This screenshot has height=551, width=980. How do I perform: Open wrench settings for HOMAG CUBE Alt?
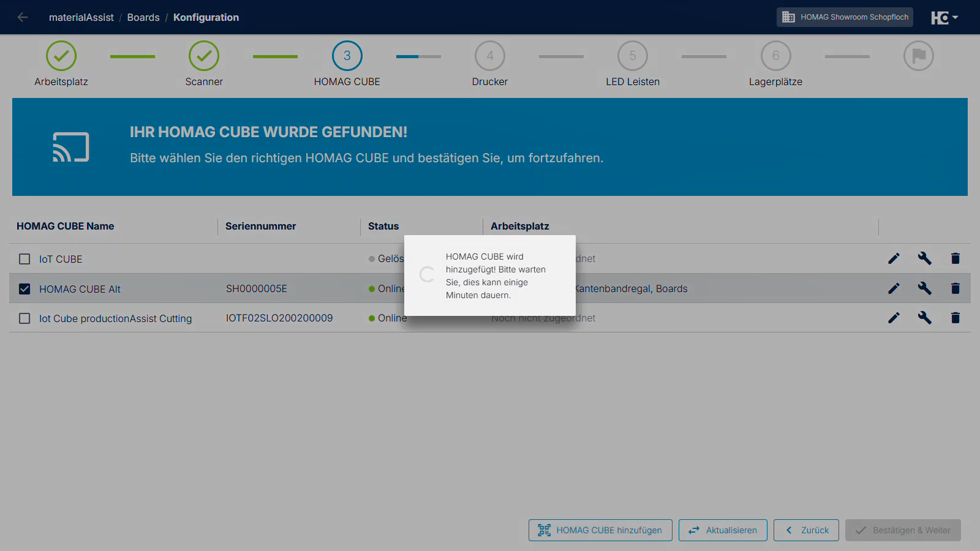pos(924,288)
